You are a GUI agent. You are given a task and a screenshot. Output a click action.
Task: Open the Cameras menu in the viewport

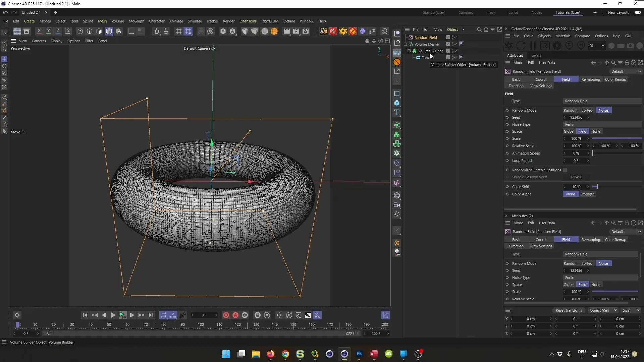pyautogui.click(x=39, y=41)
